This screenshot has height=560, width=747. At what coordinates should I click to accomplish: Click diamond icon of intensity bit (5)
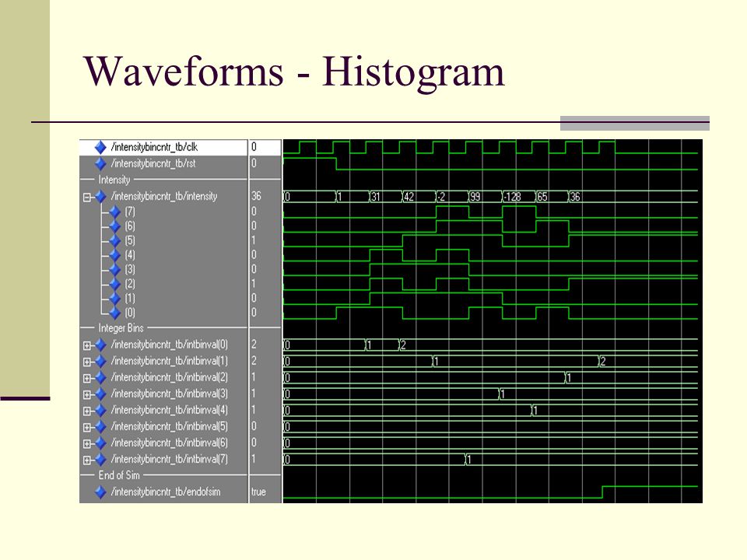pos(115,240)
